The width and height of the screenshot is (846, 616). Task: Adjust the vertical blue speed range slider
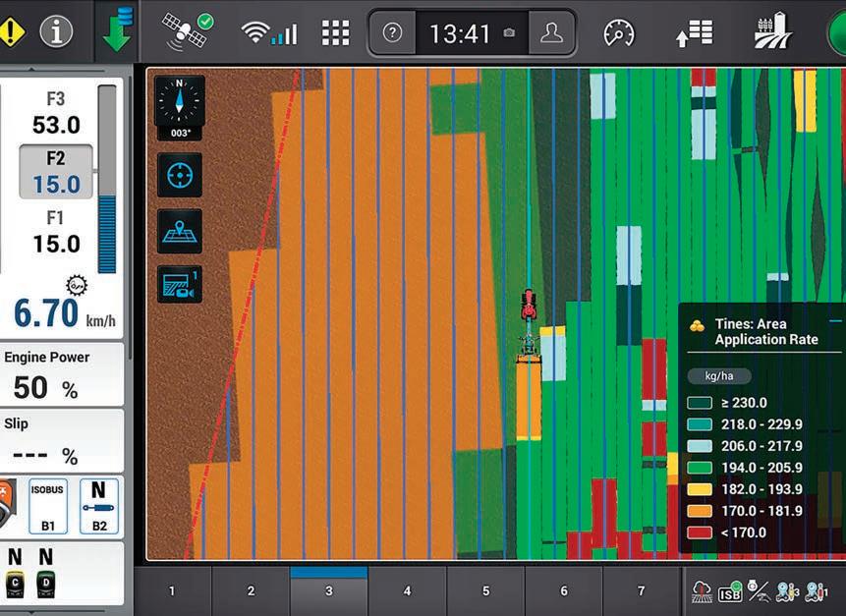pyautogui.click(x=107, y=179)
